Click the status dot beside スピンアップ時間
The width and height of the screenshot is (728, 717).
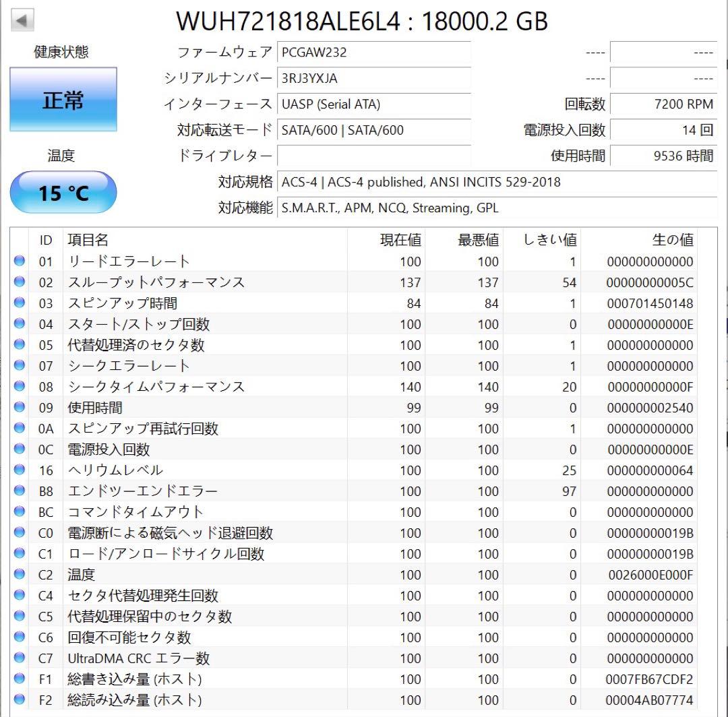(20, 303)
